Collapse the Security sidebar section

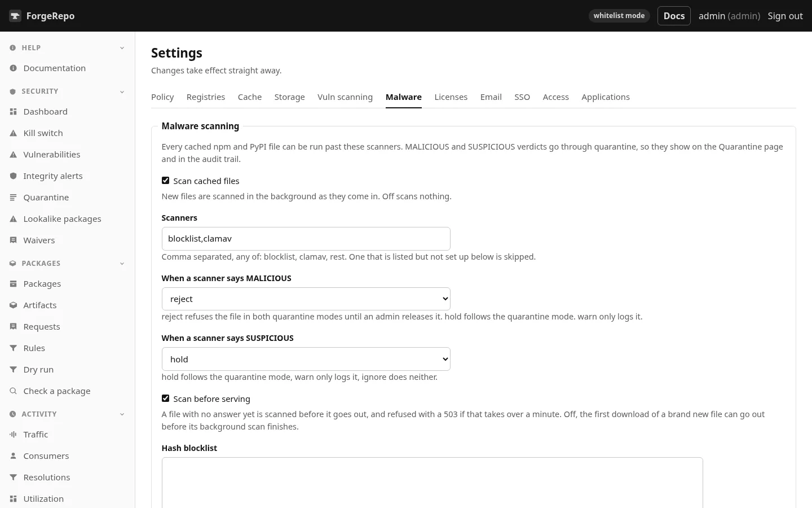(x=122, y=91)
